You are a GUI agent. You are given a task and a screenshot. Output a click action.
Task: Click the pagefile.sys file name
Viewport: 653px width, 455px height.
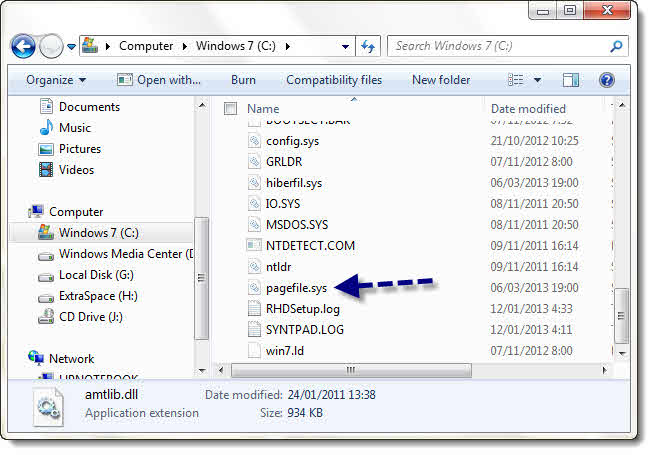[297, 288]
